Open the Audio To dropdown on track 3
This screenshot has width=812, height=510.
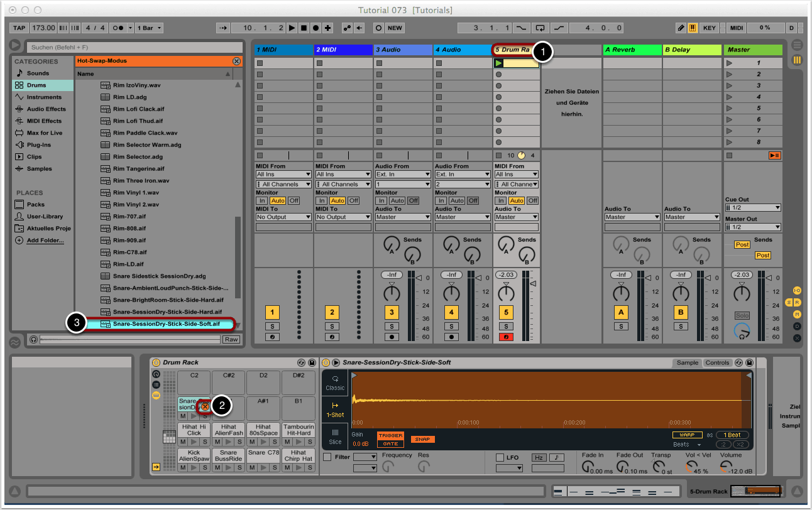401,217
